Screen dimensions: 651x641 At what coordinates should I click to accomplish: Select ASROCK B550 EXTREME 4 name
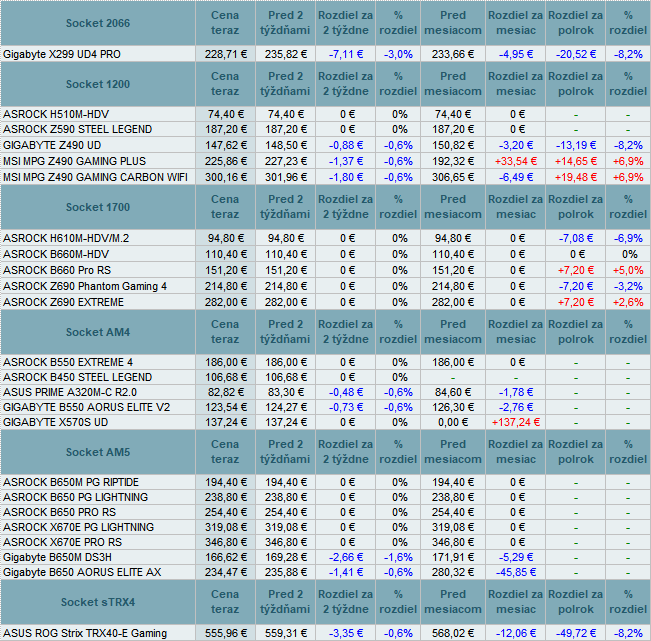pos(68,362)
